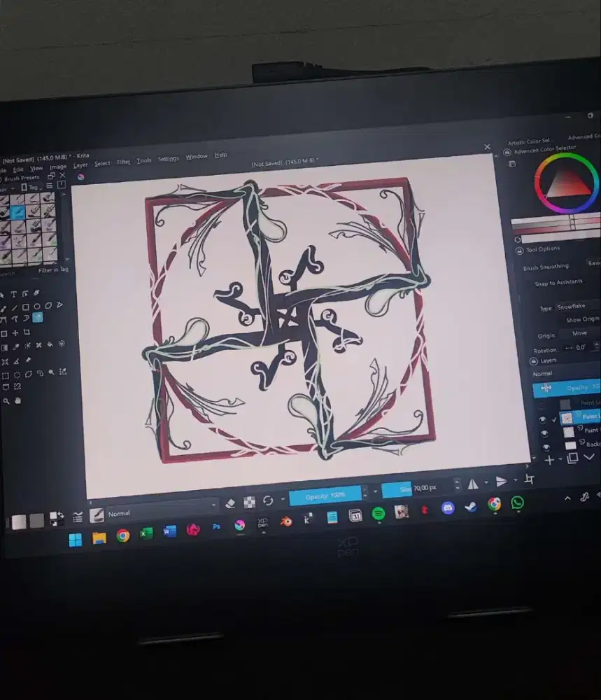Open the Filter menu
The height and width of the screenshot is (700, 601).
[123, 160]
